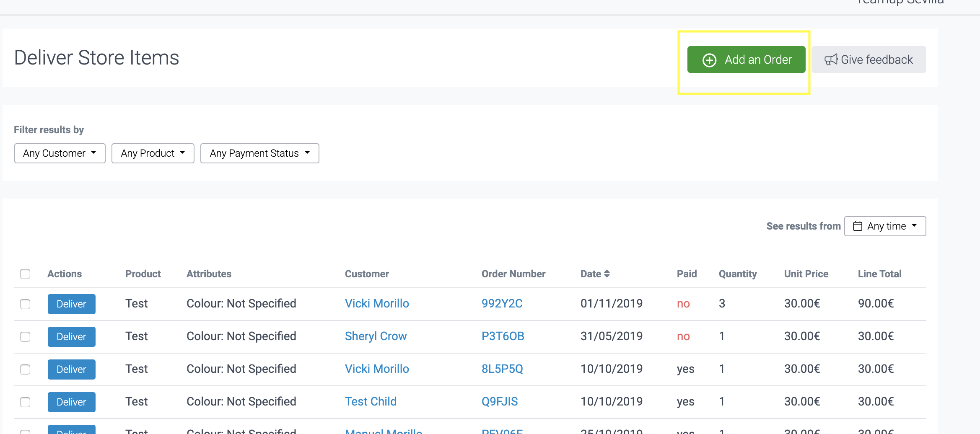Click the Give feedback button

[x=869, y=59]
